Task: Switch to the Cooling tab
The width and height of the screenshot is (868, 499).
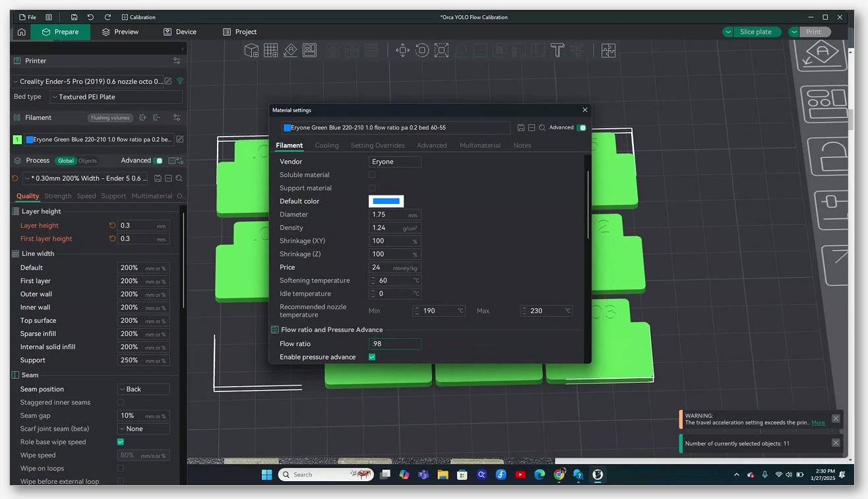Action: tap(326, 145)
